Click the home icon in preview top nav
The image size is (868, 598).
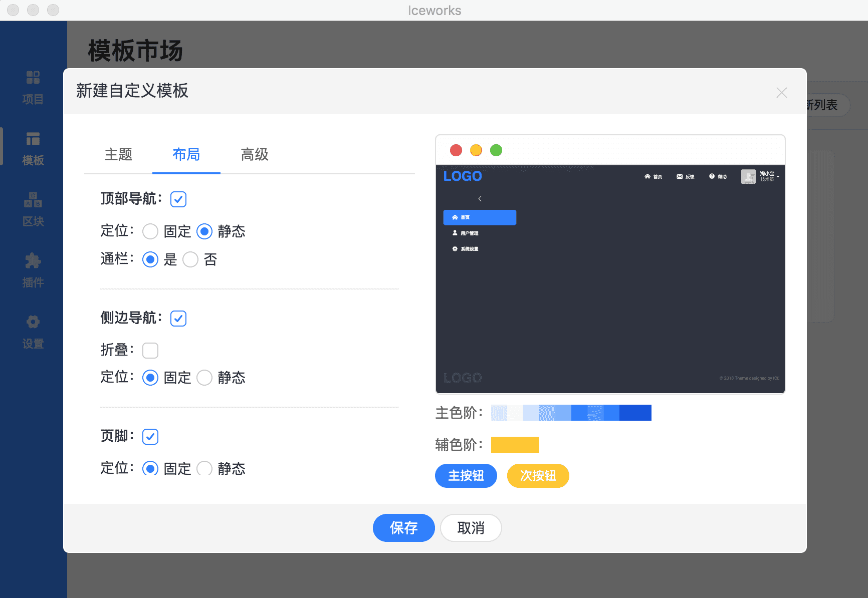pos(647,176)
